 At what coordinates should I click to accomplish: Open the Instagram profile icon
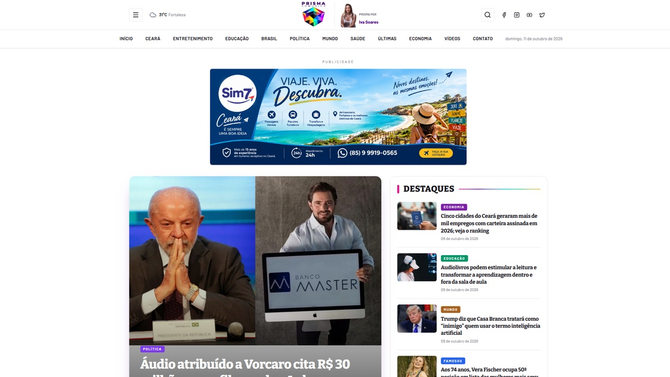click(517, 15)
